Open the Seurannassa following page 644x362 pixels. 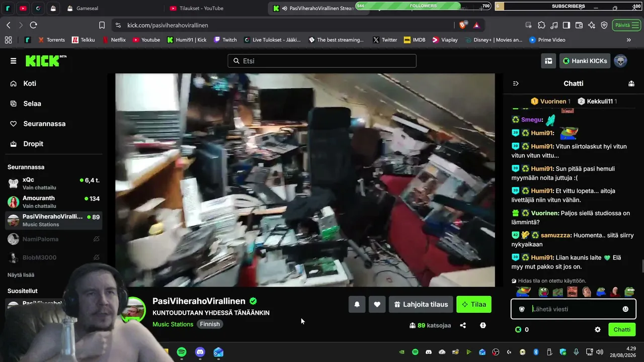pyautogui.click(x=44, y=124)
